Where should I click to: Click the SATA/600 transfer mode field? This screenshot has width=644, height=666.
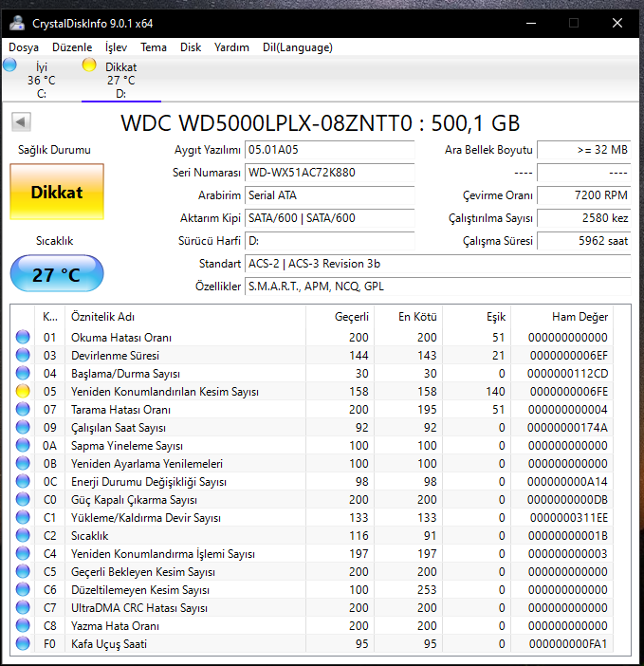coord(329,218)
